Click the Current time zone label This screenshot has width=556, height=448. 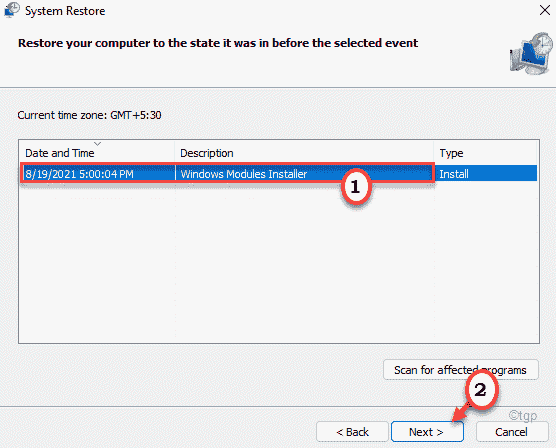[89, 115]
